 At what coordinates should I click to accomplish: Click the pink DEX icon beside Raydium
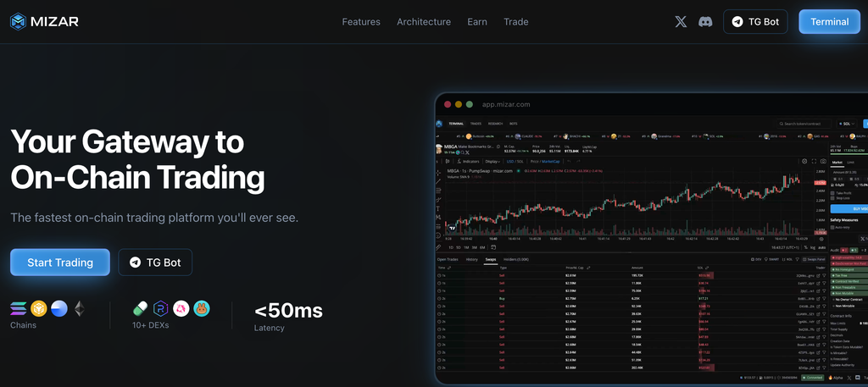tap(181, 308)
